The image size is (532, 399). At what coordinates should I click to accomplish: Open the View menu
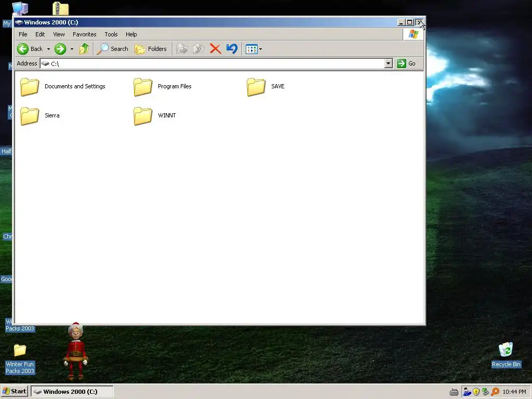point(59,34)
